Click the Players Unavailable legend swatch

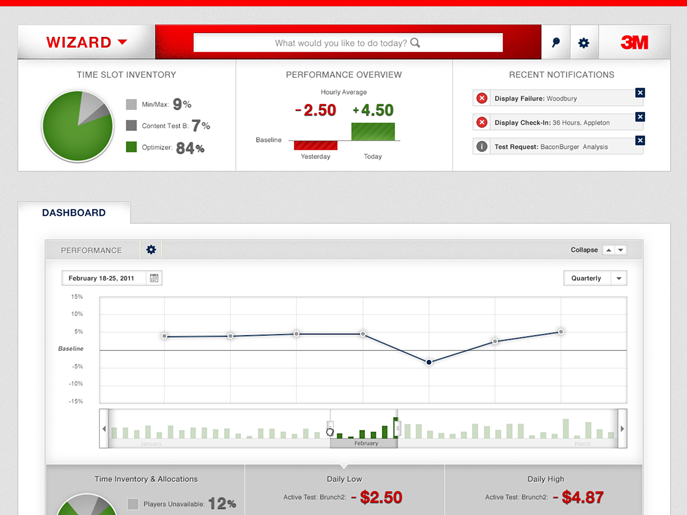[133, 504]
